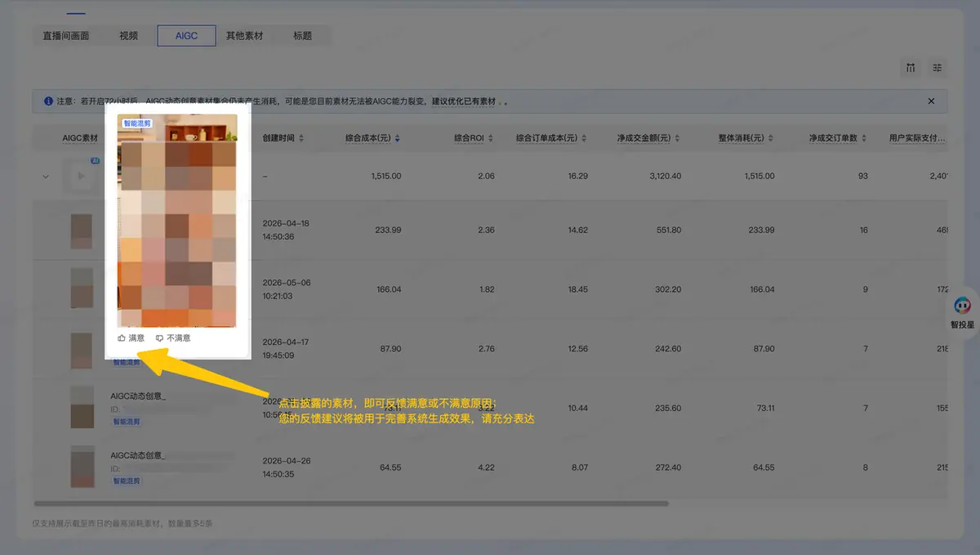Open thumbnail of the 87.90 cost row
Image resolution: width=980 pixels, height=555 pixels.
[x=81, y=349]
